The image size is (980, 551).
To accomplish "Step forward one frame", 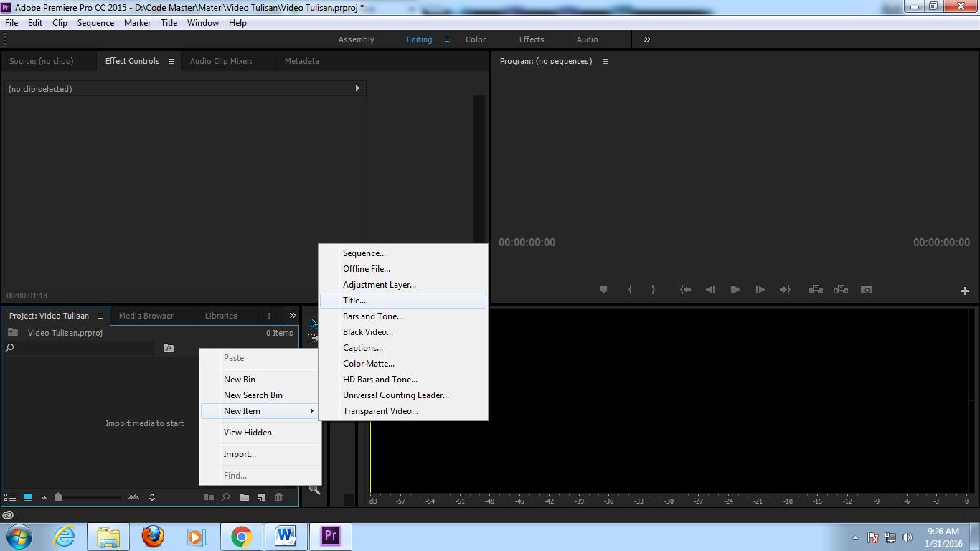I will point(760,290).
